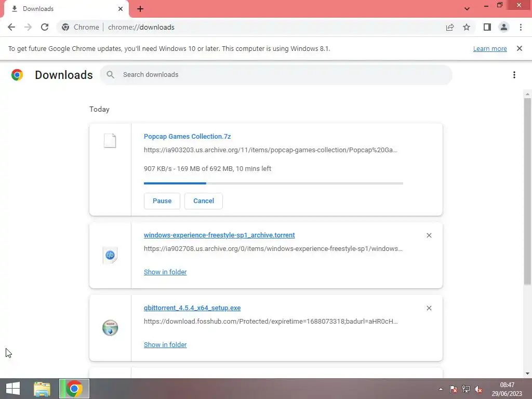Go back using the browser back arrow
532x399 pixels.
pyautogui.click(x=11, y=27)
